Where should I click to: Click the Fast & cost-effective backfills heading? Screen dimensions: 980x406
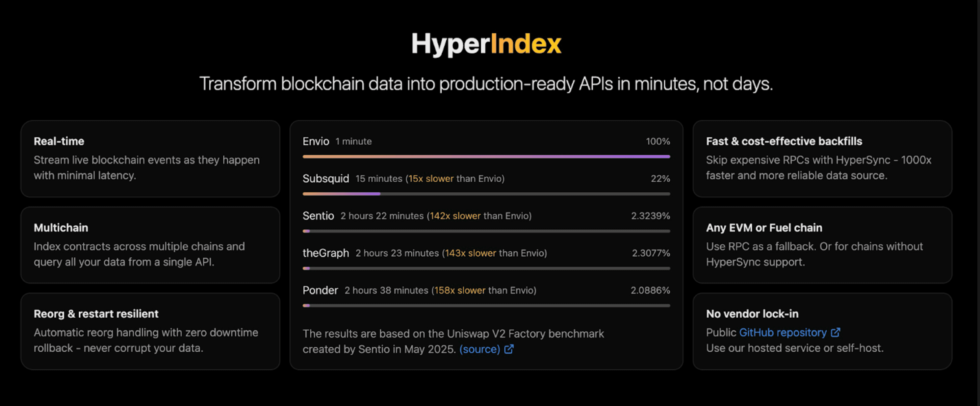(x=784, y=141)
